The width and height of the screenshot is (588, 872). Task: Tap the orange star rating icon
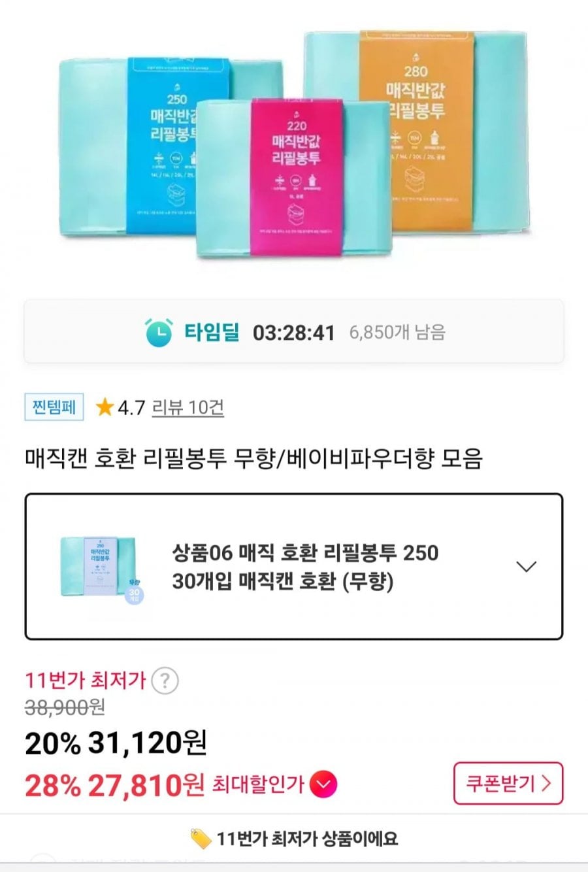click(x=104, y=408)
